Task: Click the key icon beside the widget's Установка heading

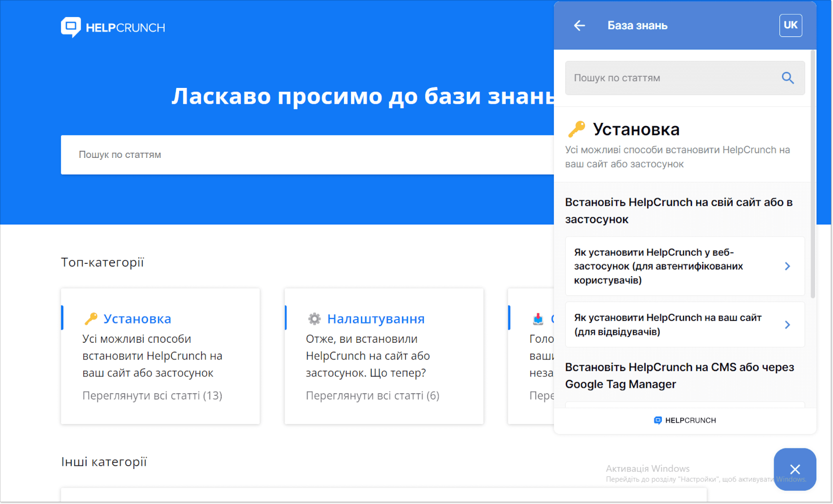Action: tap(577, 129)
